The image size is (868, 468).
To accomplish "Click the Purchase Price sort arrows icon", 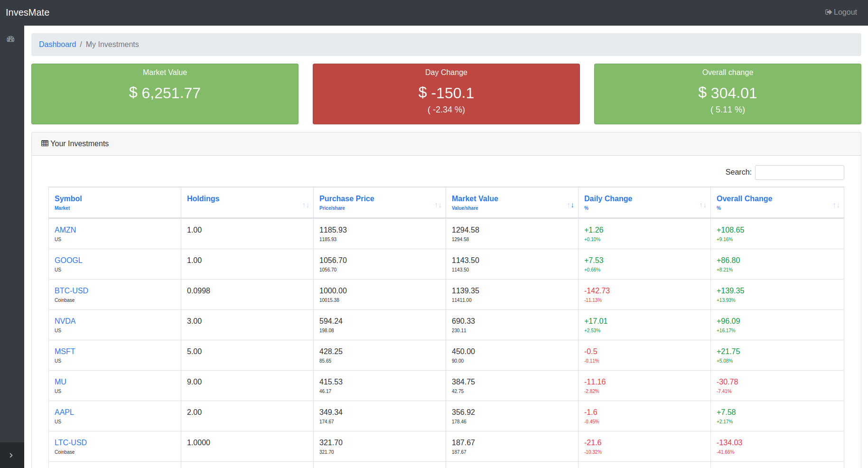I will pos(438,206).
